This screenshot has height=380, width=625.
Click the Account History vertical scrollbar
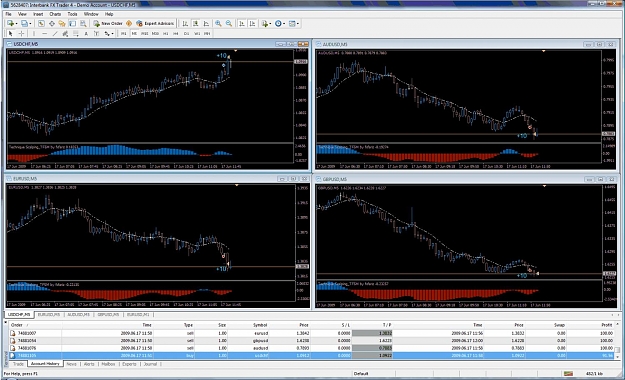[x=617, y=342]
